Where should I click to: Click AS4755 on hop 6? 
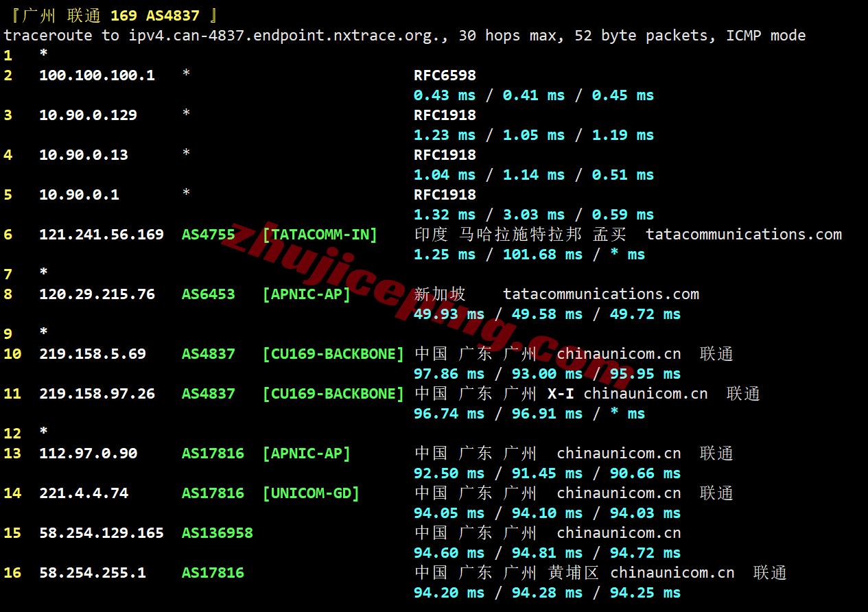(209, 235)
